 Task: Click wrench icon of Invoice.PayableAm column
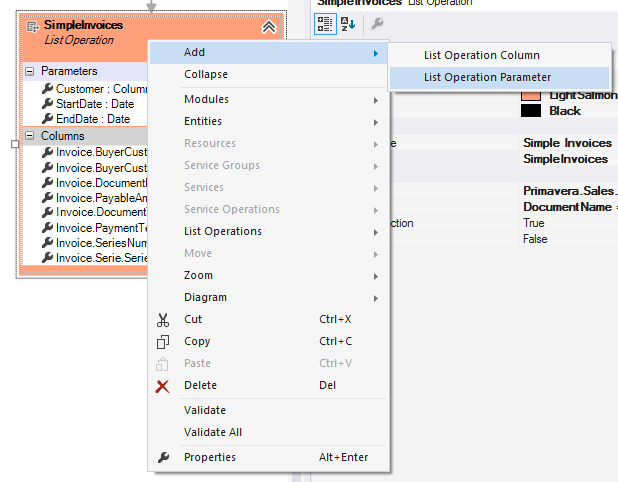[47, 197]
